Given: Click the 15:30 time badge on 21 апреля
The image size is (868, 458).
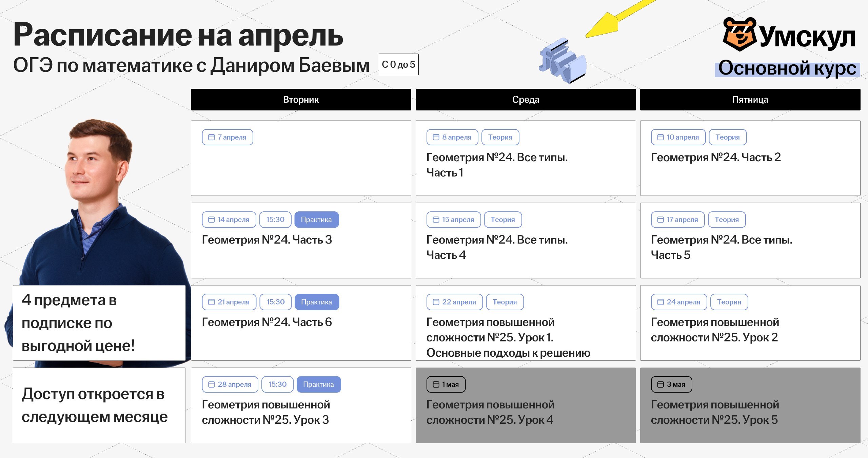Looking at the screenshot, I should [x=275, y=302].
